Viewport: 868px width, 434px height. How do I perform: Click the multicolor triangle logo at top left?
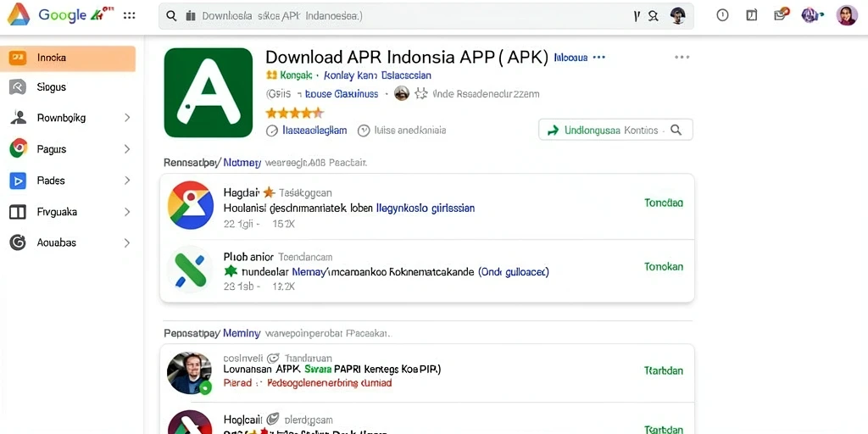pyautogui.click(x=19, y=14)
